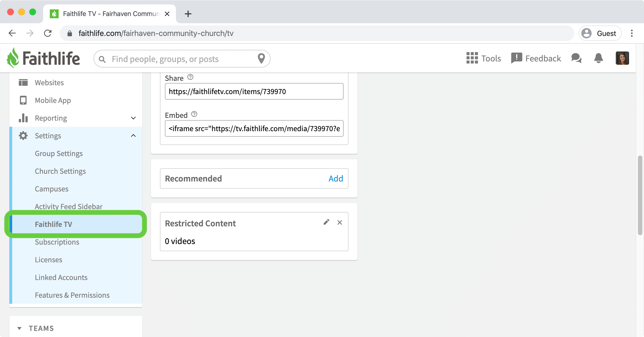
Task: Click the browser forward arrow
Action: [x=30, y=33]
